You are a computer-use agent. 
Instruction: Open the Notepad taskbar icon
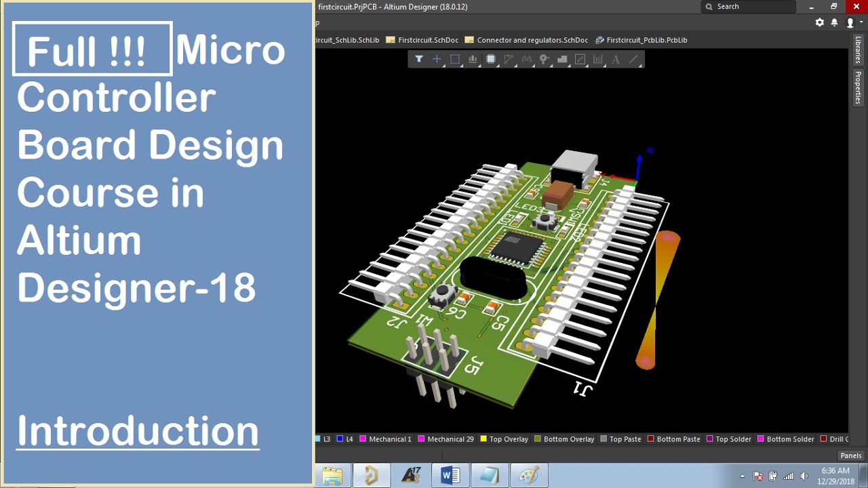489,476
